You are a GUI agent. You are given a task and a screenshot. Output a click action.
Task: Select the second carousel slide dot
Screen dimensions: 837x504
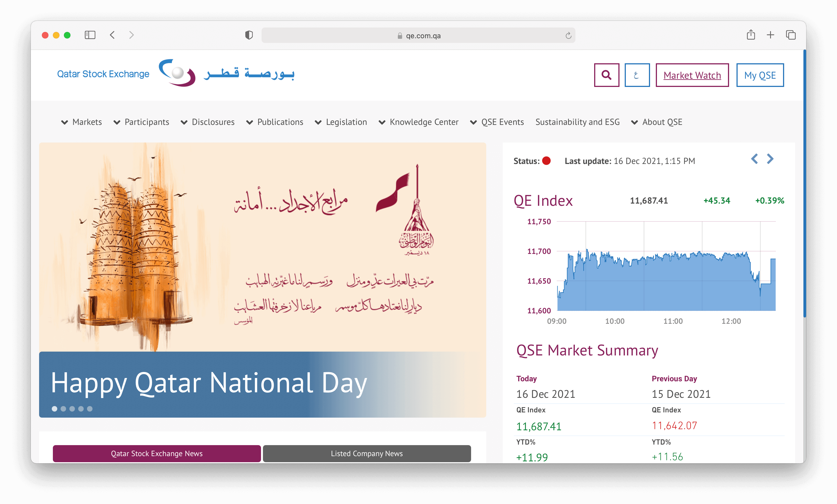coord(63,409)
